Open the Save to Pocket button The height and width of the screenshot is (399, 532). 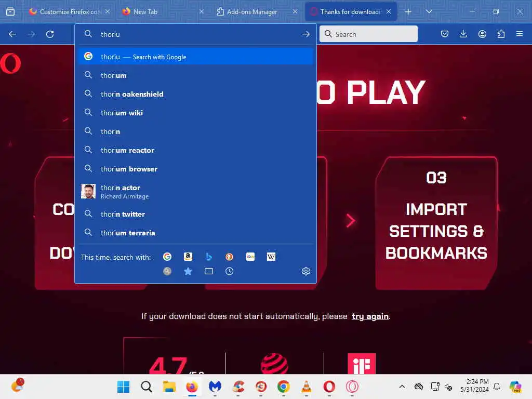coord(445,34)
